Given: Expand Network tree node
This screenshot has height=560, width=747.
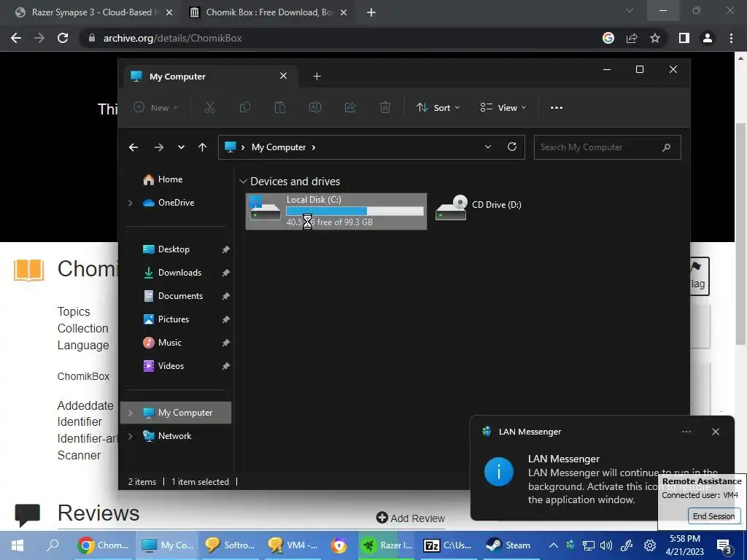Looking at the screenshot, I should 130,436.
